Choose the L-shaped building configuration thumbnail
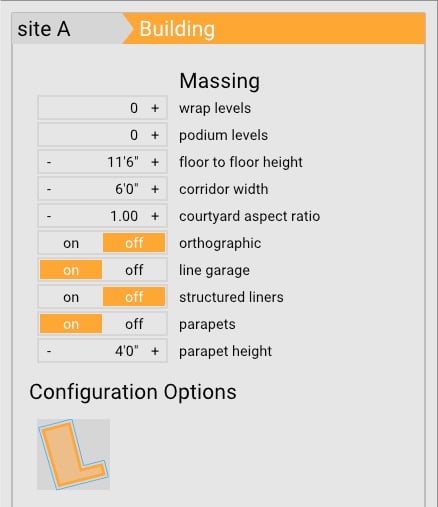 (73, 454)
